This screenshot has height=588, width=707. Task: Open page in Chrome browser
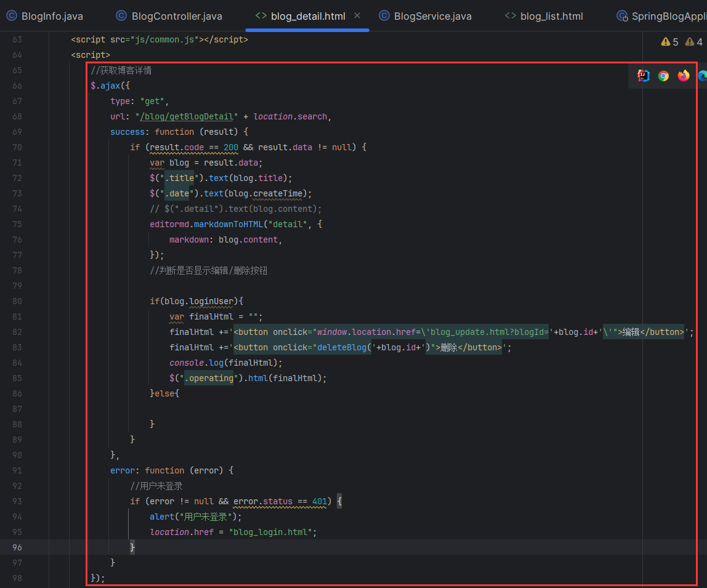click(x=663, y=76)
